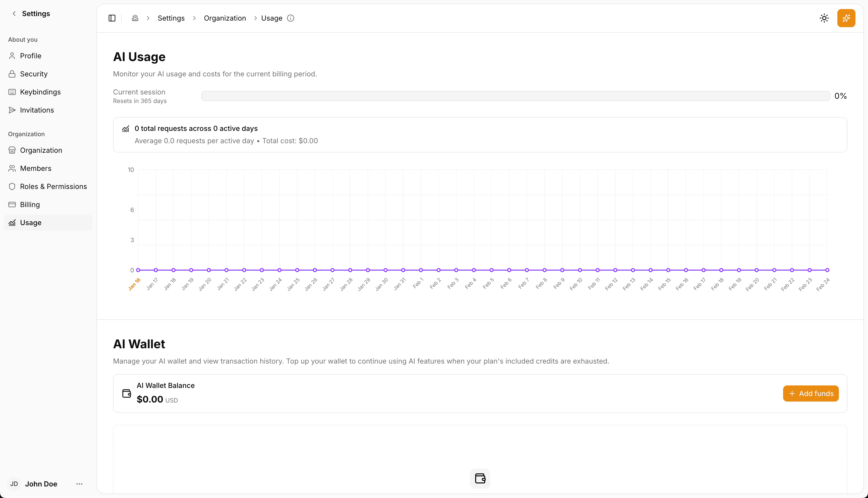Toggle the sidebar panel visibility
868x498 pixels.
(x=112, y=18)
